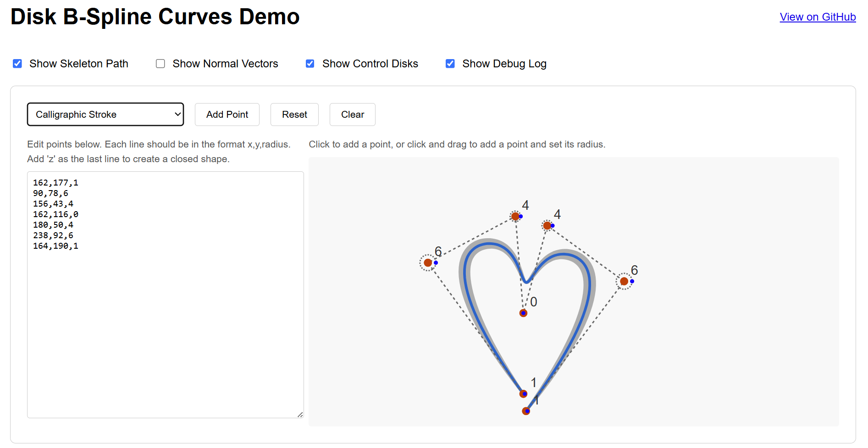Click the Add Point button

pos(227,114)
